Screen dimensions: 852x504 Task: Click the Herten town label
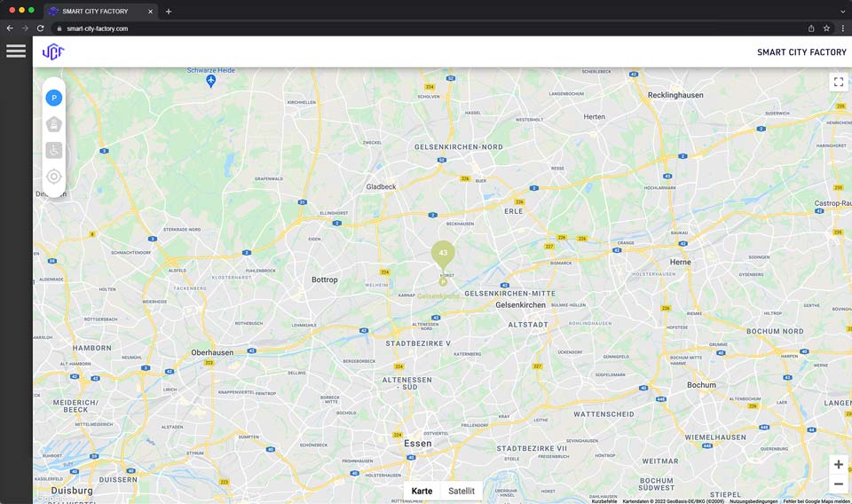coord(595,117)
